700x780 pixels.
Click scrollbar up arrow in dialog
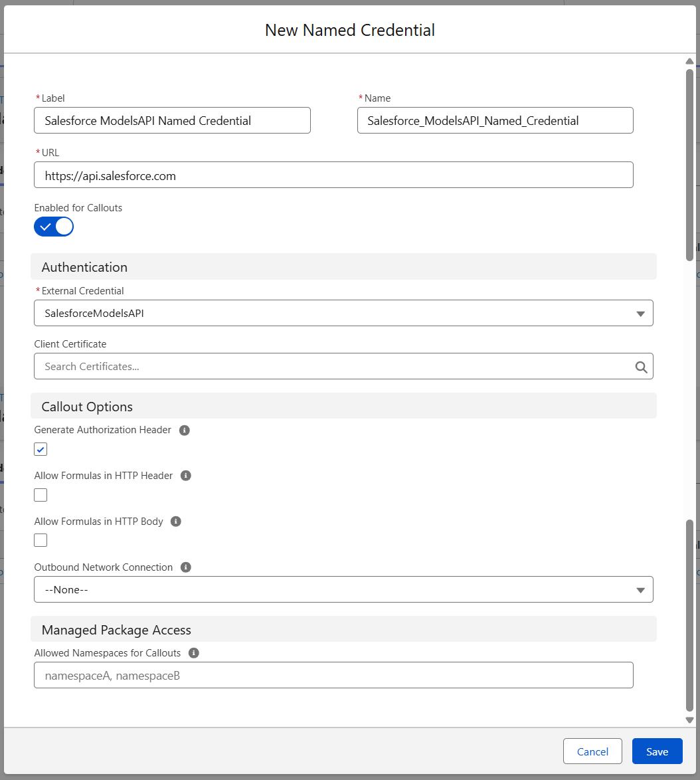coord(689,61)
